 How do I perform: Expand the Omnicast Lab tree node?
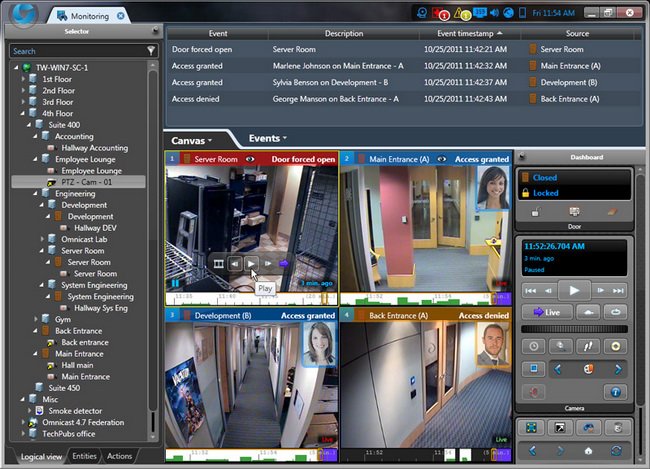42,239
